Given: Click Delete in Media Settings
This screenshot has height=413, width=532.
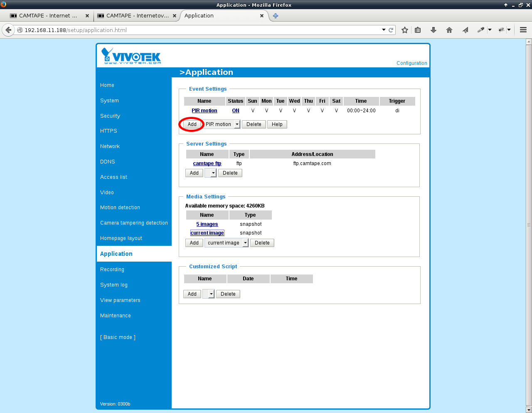Looking at the screenshot, I should [262, 243].
